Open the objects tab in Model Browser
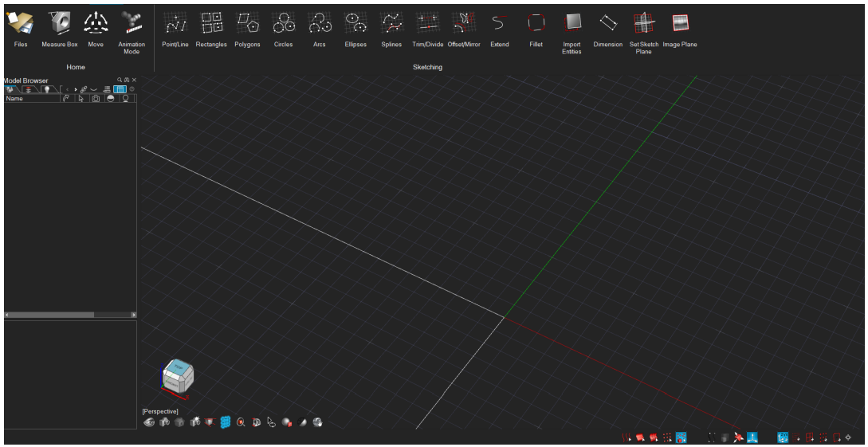This screenshot has width=868, height=447. point(10,89)
